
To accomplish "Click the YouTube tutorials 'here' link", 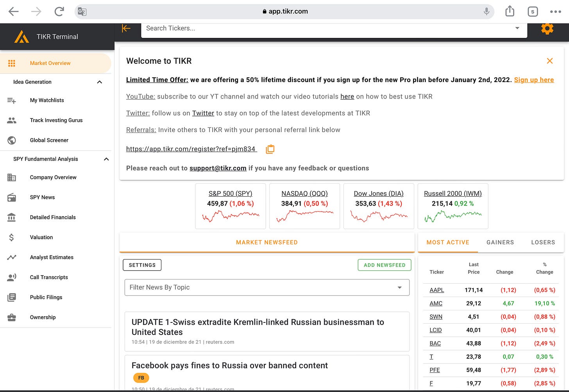I will 347,97.
